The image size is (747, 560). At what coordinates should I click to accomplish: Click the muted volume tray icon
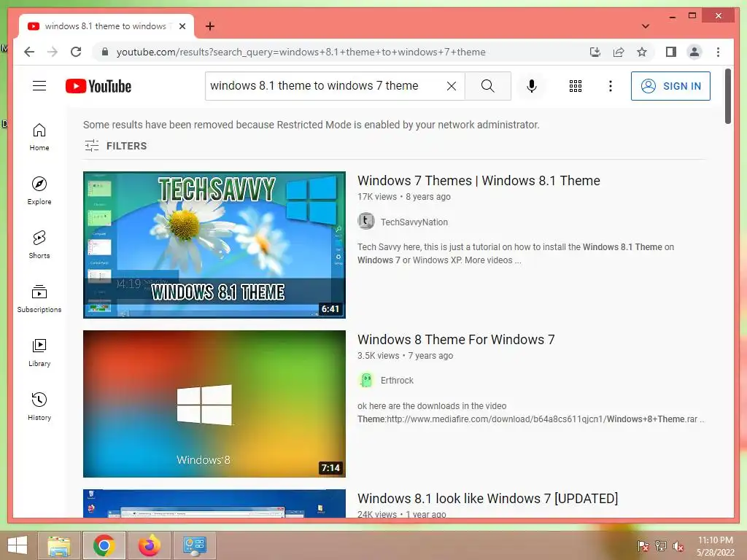[x=678, y=546]
